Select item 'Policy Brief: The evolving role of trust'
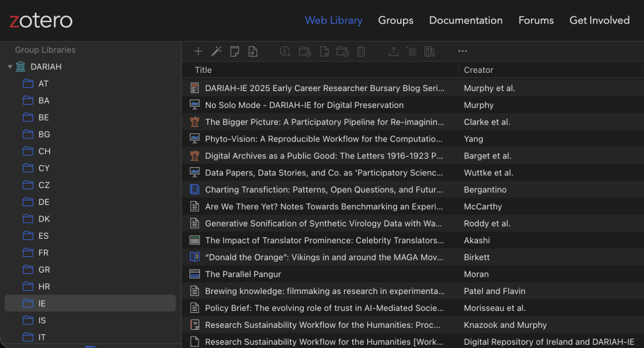Screen dimensions: 644x348 tap(325, 308)
